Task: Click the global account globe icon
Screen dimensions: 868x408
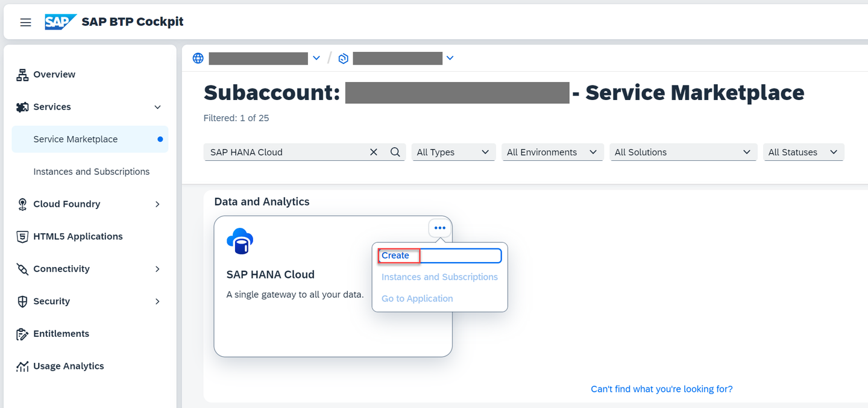Action: coord(198,58)
